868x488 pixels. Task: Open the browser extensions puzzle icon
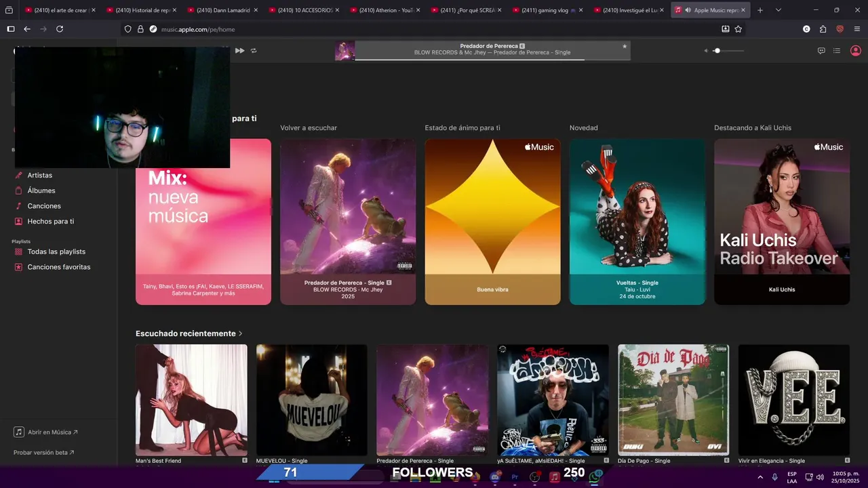[823, 29]
